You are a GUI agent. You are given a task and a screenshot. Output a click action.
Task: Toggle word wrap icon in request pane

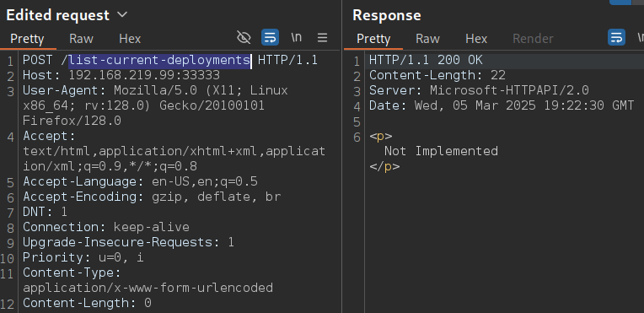[270, 37]
